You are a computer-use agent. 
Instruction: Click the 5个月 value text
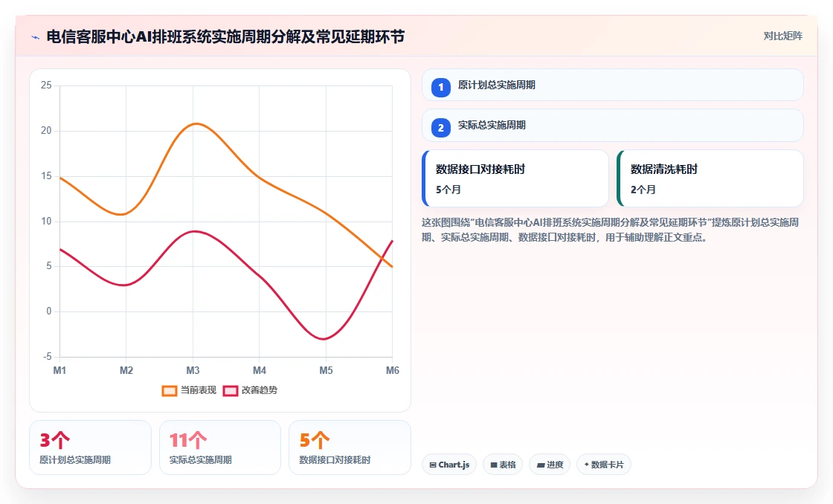click(448, 190)
